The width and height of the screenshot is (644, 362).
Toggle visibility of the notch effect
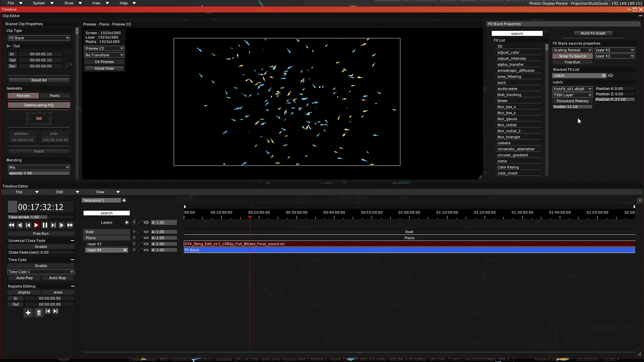(x=610, y=75)
